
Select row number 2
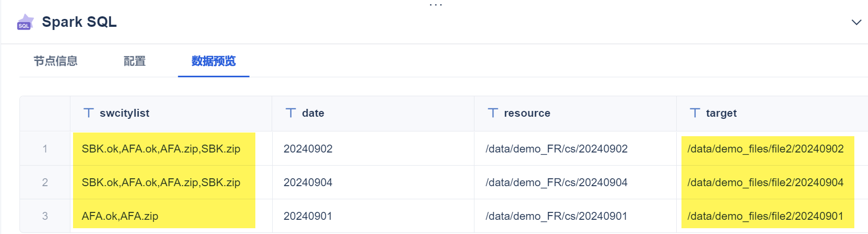(x=45, y=182)
